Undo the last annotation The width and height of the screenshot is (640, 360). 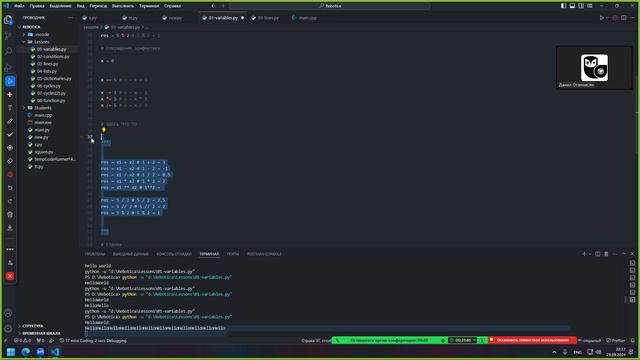click(10, 188)
